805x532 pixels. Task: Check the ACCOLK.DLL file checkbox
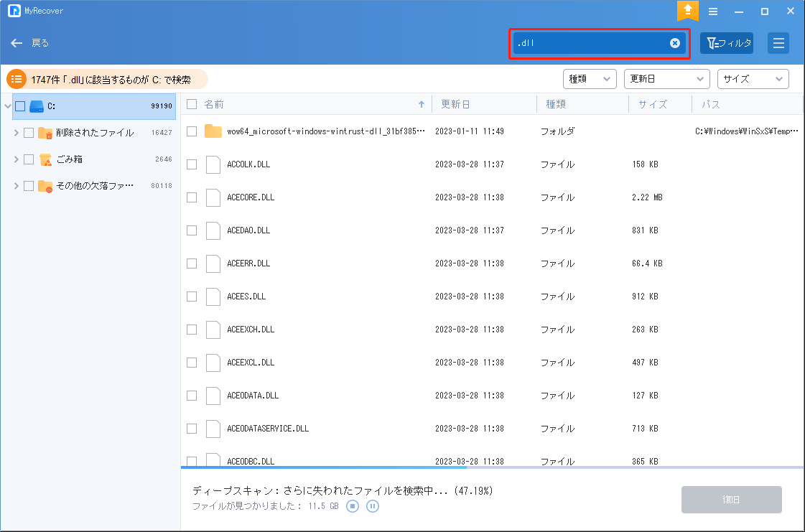(192, 164)
